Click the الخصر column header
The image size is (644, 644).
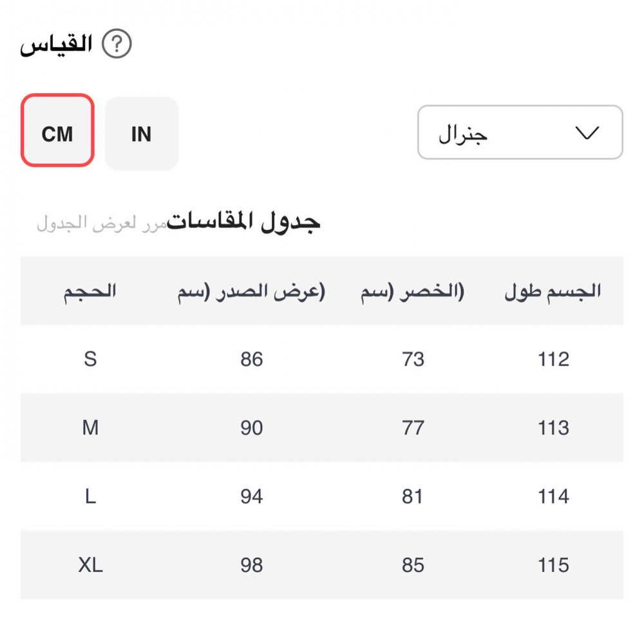point(412,291)
